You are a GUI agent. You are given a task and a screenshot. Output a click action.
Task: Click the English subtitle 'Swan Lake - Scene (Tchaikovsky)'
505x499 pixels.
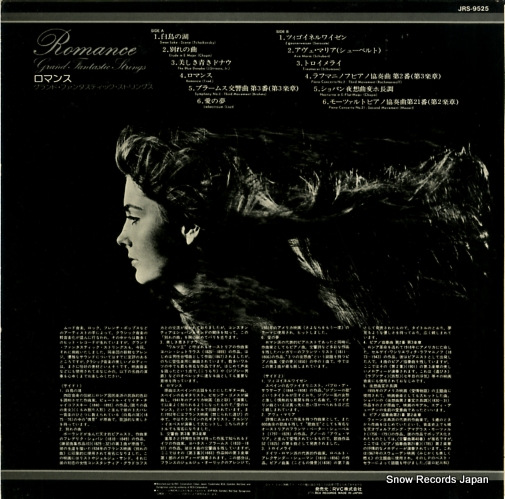188,43
